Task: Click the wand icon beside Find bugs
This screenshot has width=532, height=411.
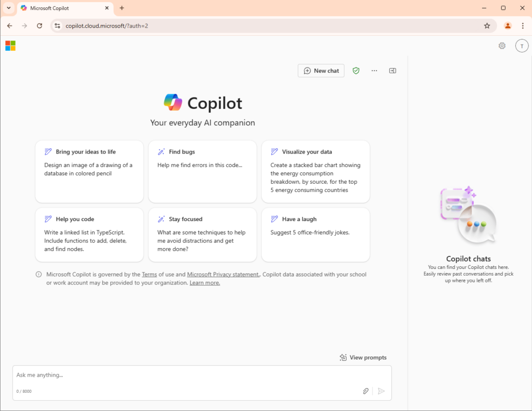Action: [x=161, y=152]
